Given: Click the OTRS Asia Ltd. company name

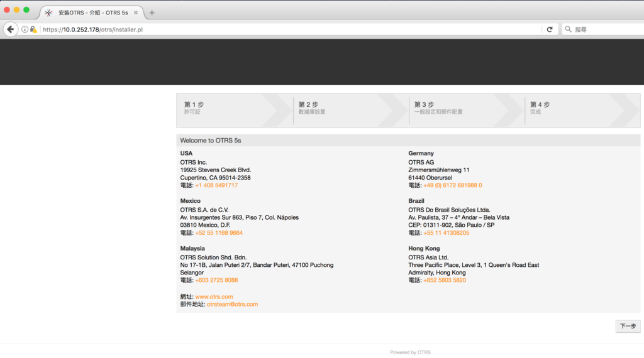Looking at the screenshot, I should (428, 258).
